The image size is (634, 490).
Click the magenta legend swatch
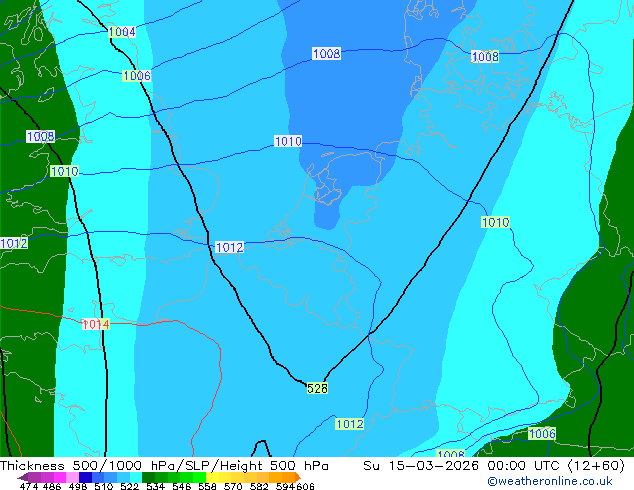[60, 477]
